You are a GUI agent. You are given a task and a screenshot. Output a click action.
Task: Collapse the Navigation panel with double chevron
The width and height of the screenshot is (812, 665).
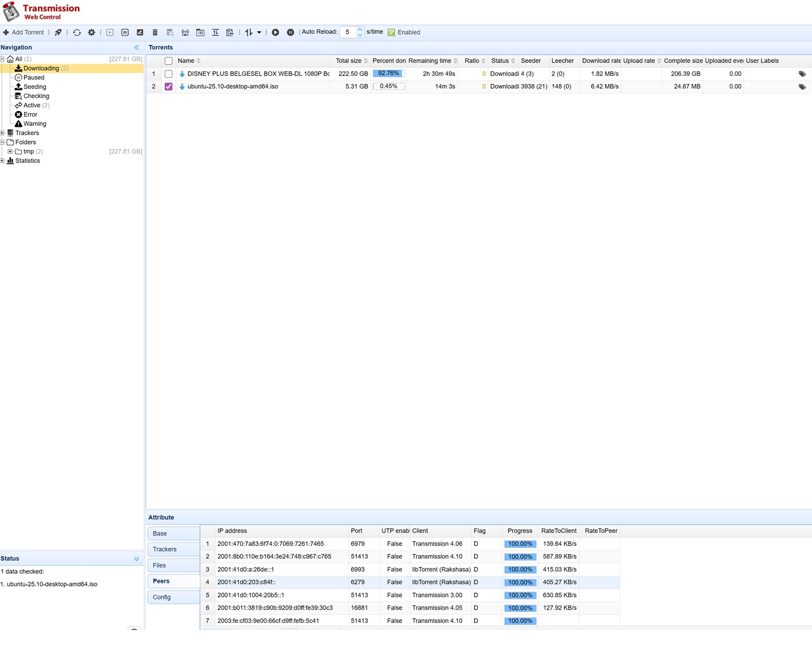point(137,48)
